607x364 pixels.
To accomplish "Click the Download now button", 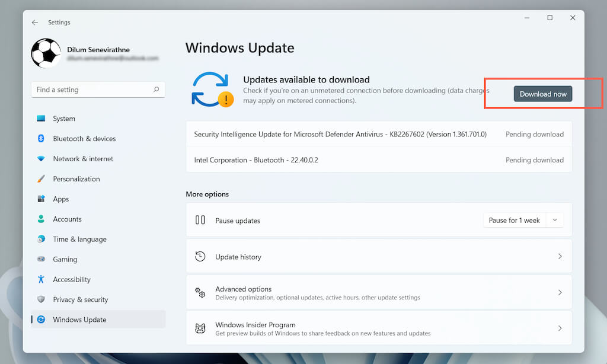I will click(x=543, y=94).
